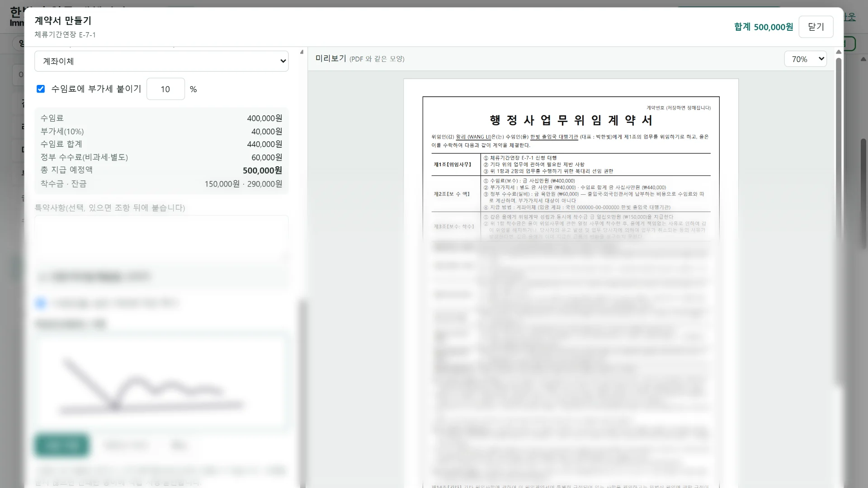The width and height of the screenshot is (868, 488).
Task: Click the 행정사업무위임계약서 document title in preview
Action: 571,120
